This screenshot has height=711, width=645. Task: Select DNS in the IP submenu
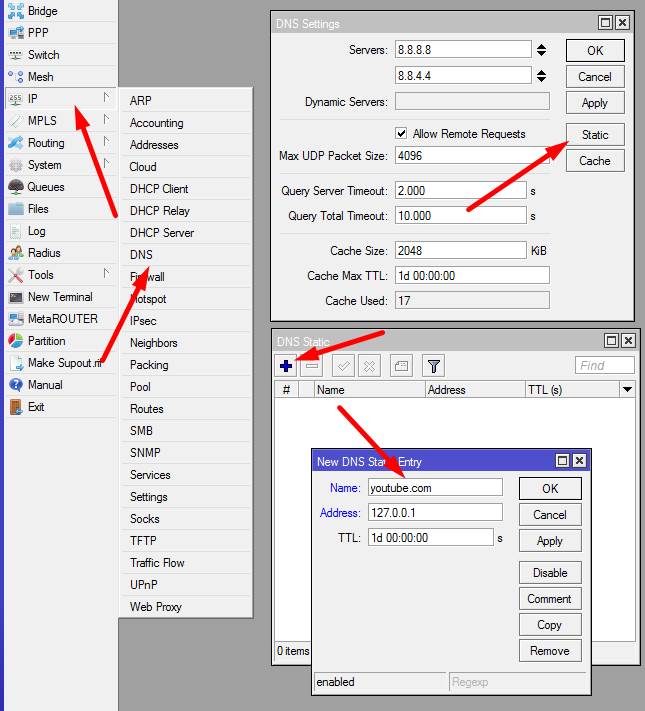point(141,255)
